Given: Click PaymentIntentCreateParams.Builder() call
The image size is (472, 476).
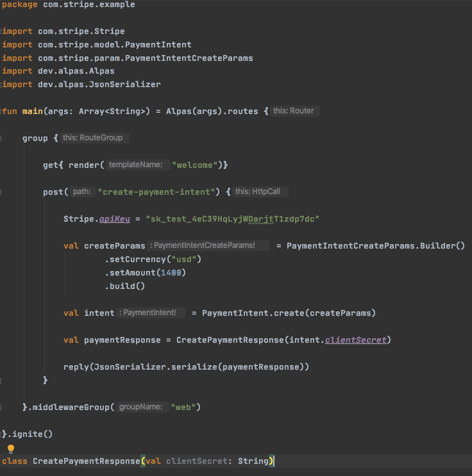Looking at the screenshot, I should 376,245.
